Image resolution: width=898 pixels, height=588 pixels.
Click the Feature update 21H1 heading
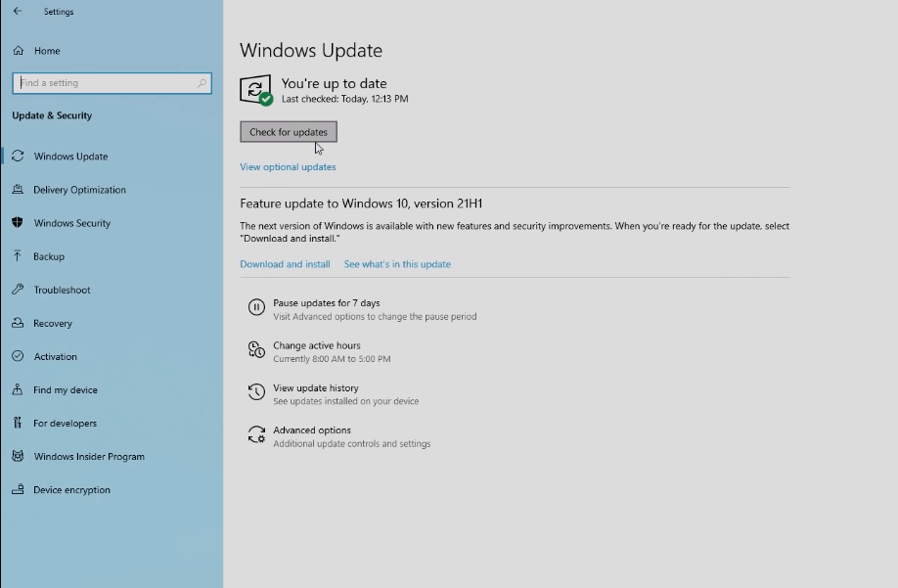click(361, 204)
